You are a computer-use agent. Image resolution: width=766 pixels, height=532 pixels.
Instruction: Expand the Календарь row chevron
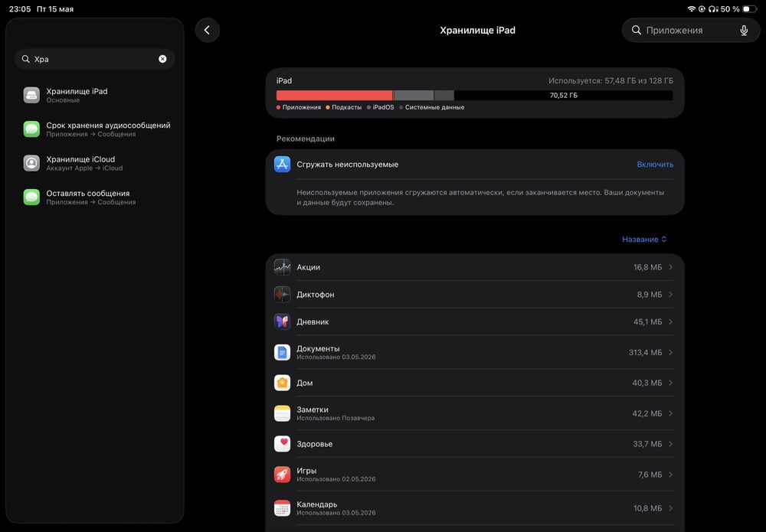tap(671, 508)
